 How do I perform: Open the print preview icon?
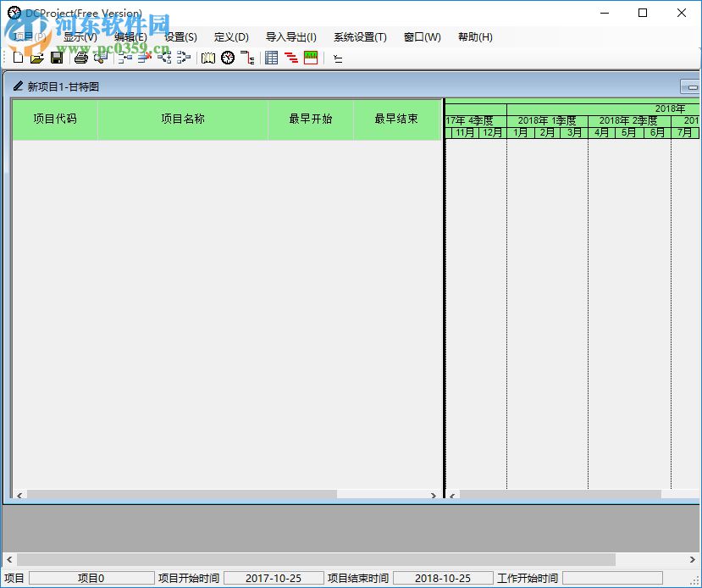tap(102, 58)
